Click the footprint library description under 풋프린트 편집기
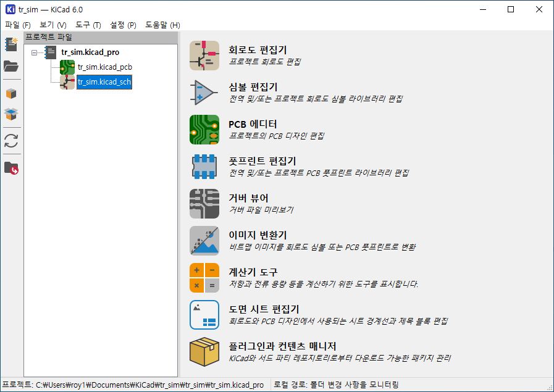Screen dimensions: 554x392 coord(319,173)
